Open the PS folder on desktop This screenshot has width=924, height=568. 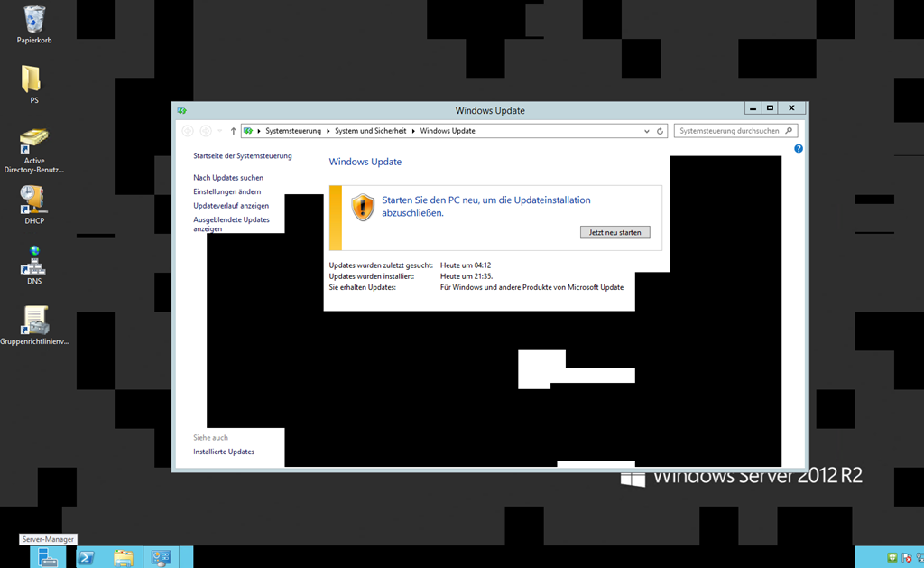point(32,80)
